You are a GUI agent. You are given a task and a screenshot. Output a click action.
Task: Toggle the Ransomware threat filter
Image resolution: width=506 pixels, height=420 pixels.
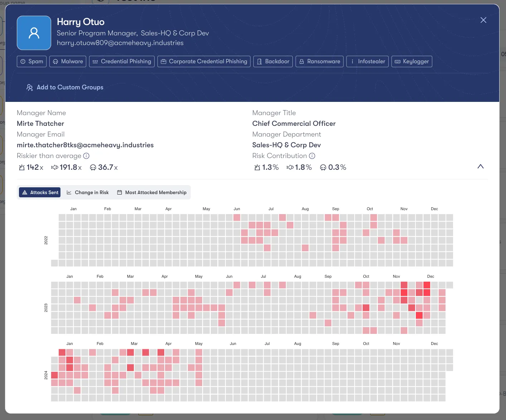[320, 61]
